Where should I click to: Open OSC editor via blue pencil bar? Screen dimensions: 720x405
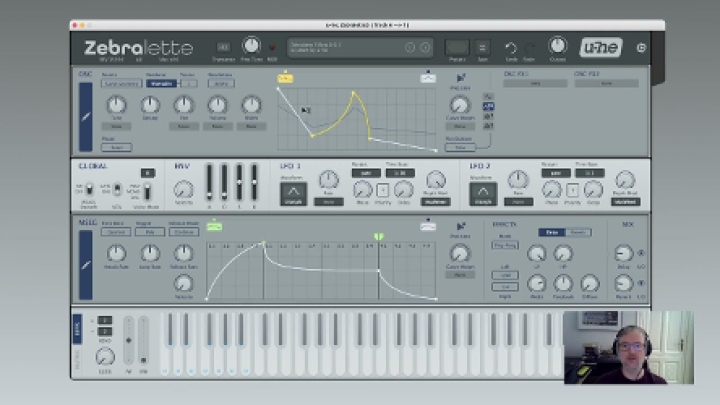[85, 117]
